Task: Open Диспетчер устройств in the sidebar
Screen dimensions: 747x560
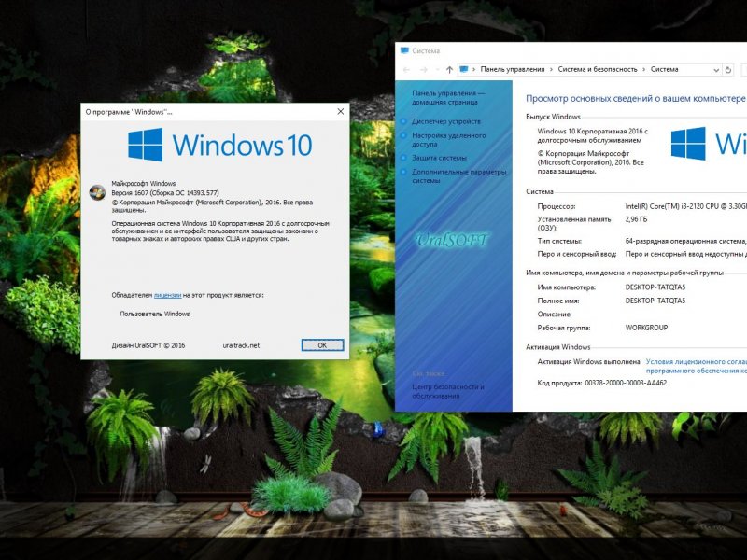Action: tap(446, 121)
